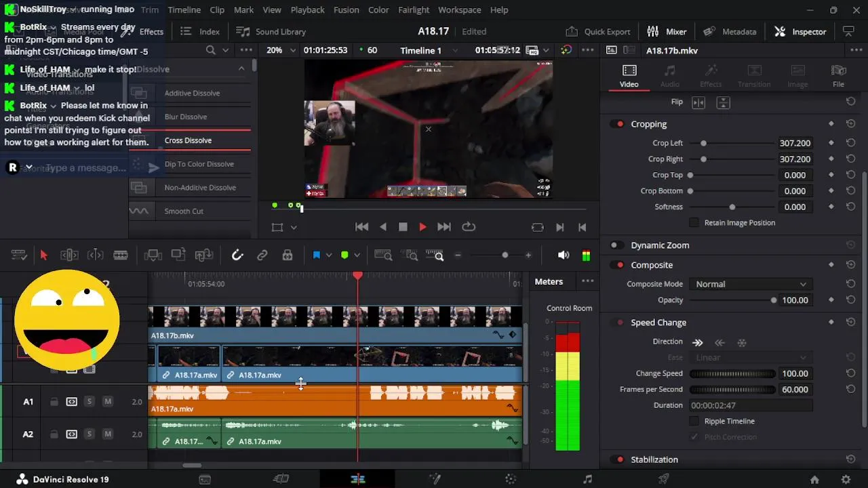This screenshot has width=868, height=488.
Task: Collapse the Dissolve effects category
Action: [241, 69]
